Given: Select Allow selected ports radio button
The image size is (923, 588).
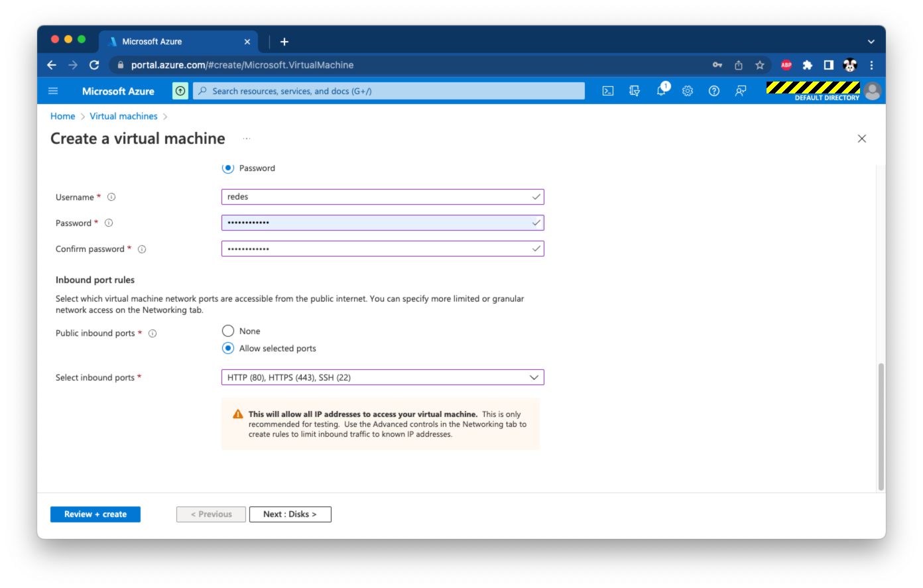Looking at the screenshot, I should coord(228,348).
